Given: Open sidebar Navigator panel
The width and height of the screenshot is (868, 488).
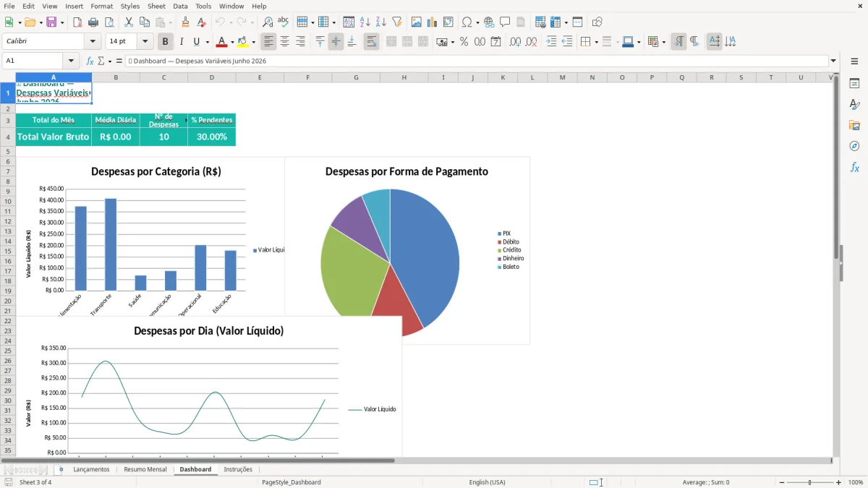Looking at the screenshot, I should pos(854,147).
